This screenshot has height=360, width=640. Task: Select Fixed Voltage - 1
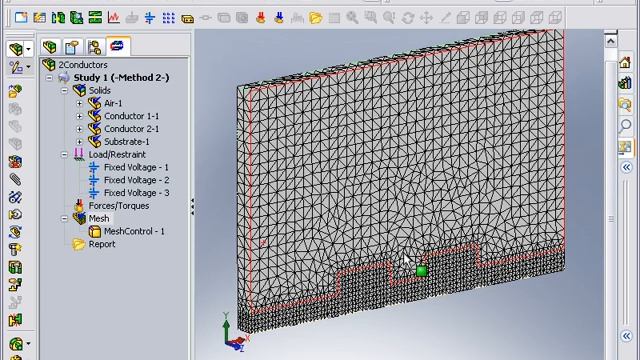136,167
